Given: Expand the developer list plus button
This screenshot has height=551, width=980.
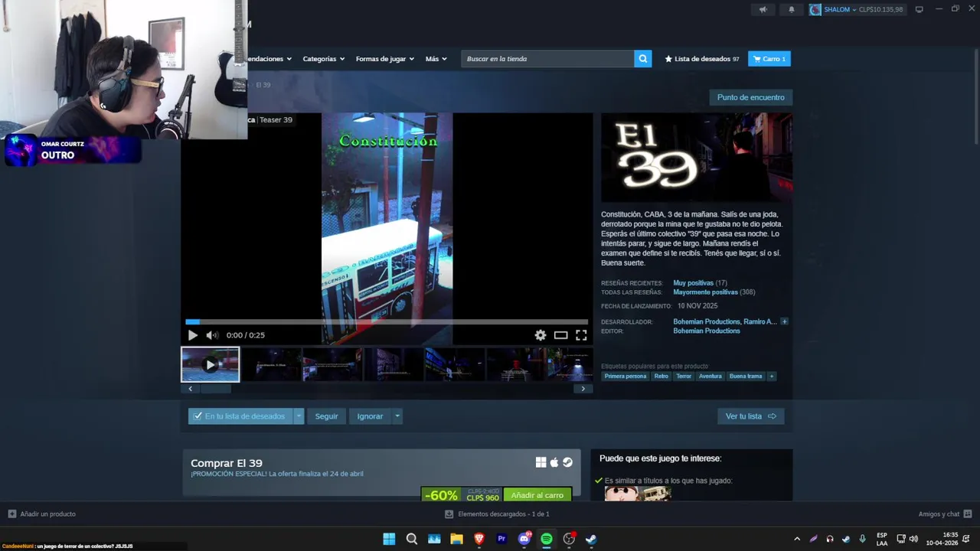Looking at the screenshot, I should point(784,322).
